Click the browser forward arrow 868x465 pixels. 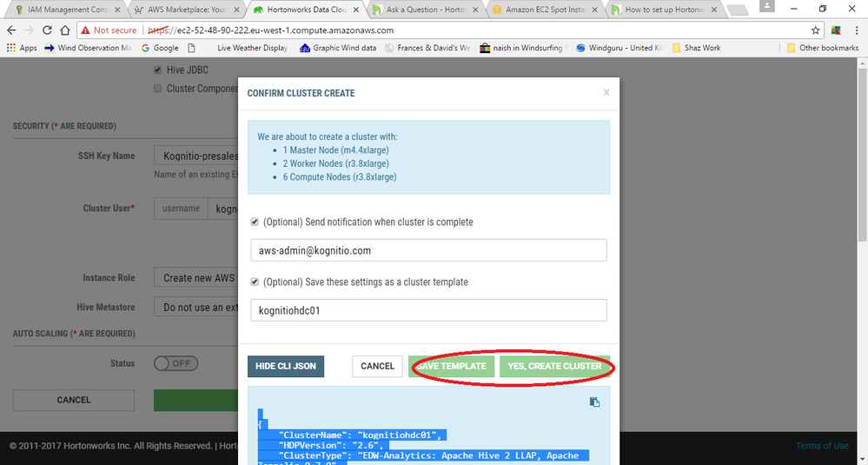pyautogui.click(x=30, y=30)
